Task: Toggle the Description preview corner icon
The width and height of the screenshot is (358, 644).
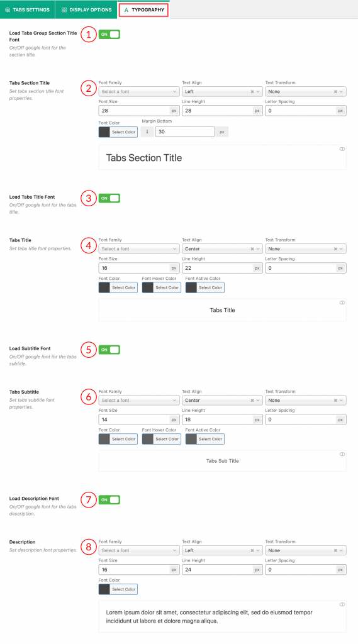Action: click(x=342, y=604)
